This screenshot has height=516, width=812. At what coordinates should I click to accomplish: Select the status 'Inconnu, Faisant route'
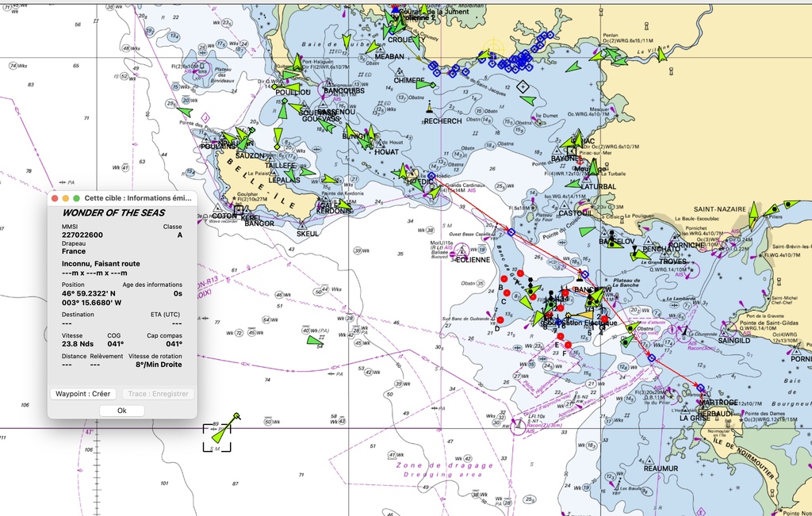click(101, 264)
